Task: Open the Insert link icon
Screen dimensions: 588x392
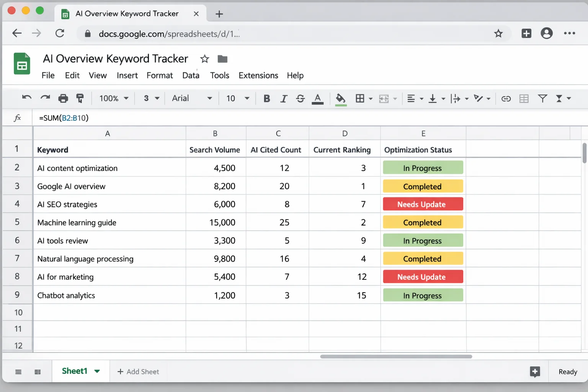Action: click(x=506, y=98)
